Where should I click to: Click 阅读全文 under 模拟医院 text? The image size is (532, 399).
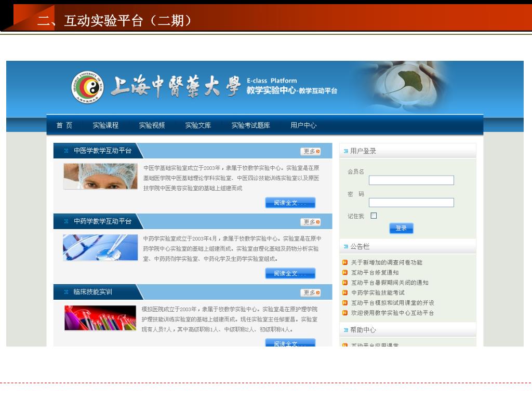click(290, 342)
